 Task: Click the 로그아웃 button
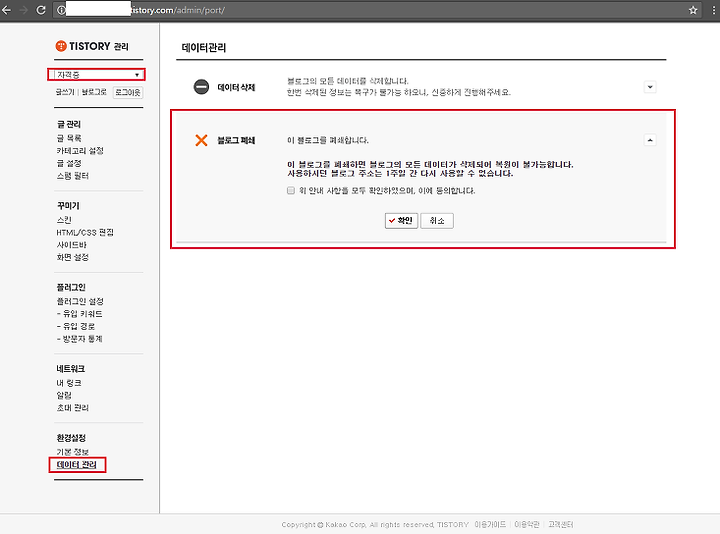point(128,92)
